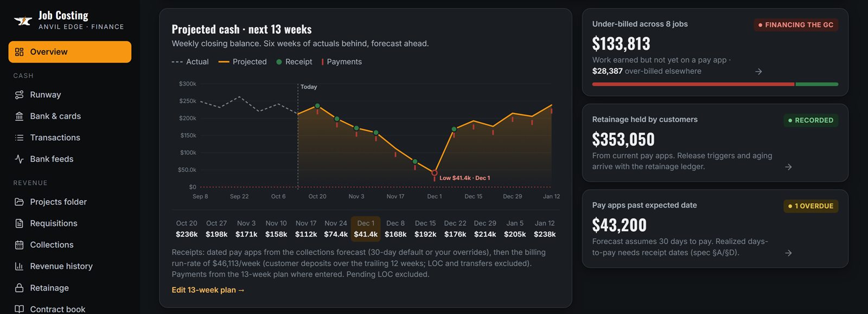Select the Dec 15 $192k week

tap(425, 229)
